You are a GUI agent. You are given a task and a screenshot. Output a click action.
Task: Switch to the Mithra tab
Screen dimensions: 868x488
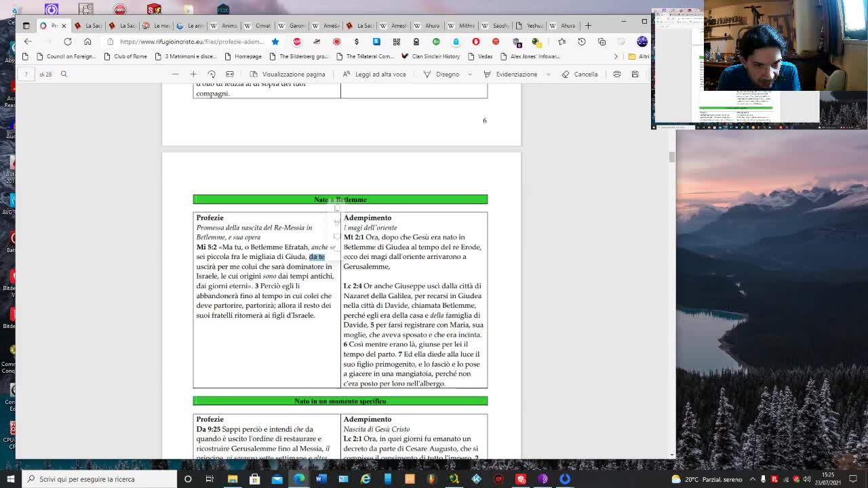point(462,26)
